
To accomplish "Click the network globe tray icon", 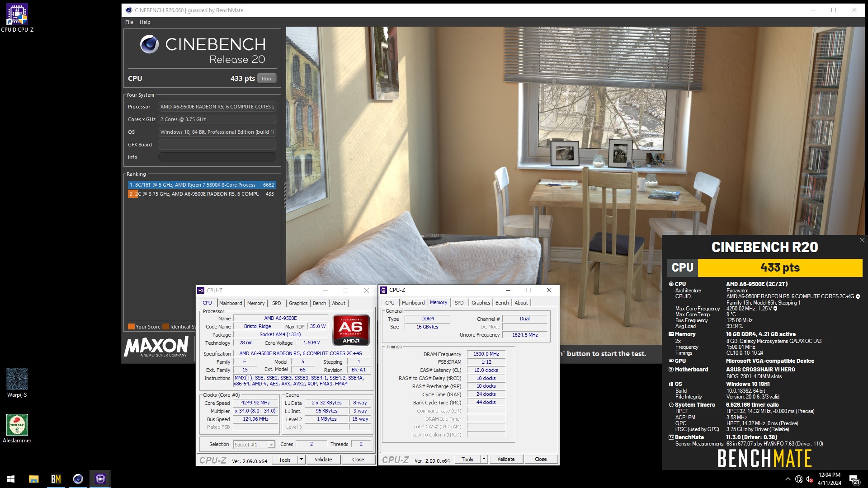I will [x=799, y=479].
